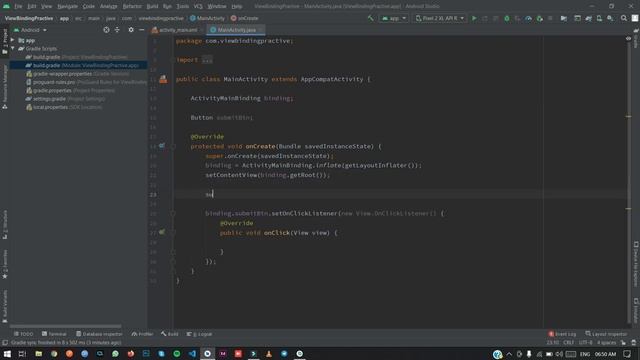The width and height of the screenshot is (640, 360).
Task: Open the Build menu
Action: click(x=152, y=7)
